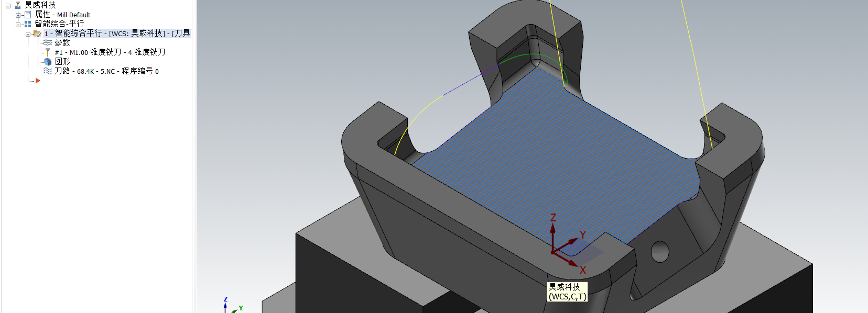
Task: Select operation 1 - 智能综合平行 row
Action: pos(117,33)
